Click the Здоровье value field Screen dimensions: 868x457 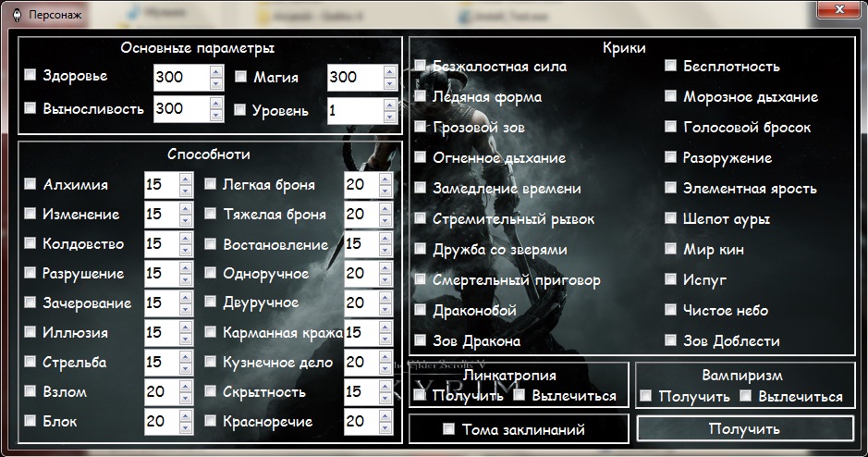coord(181,77)
